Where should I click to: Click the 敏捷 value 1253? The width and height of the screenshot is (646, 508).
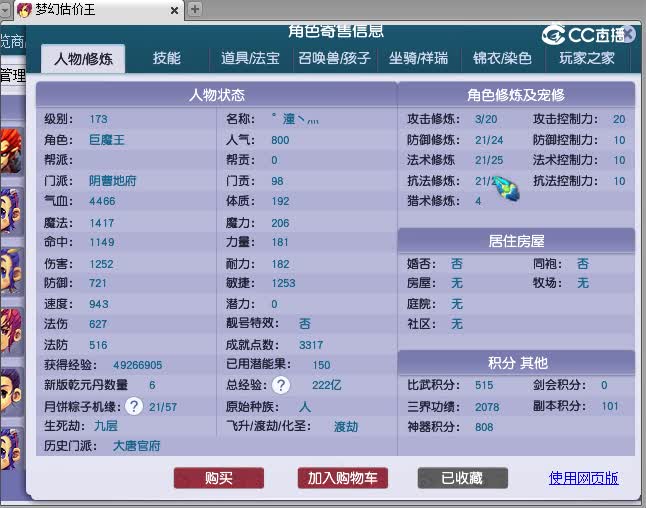(x=283, y=283)
